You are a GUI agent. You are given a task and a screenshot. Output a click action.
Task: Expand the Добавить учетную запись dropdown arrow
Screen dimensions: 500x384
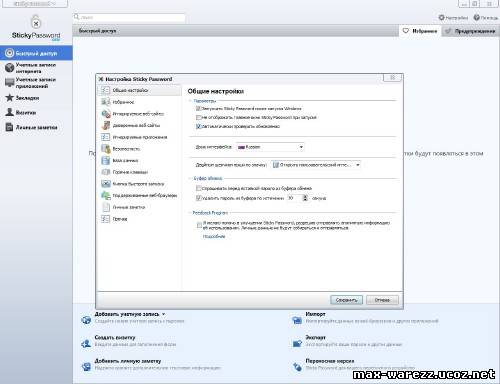163,314
